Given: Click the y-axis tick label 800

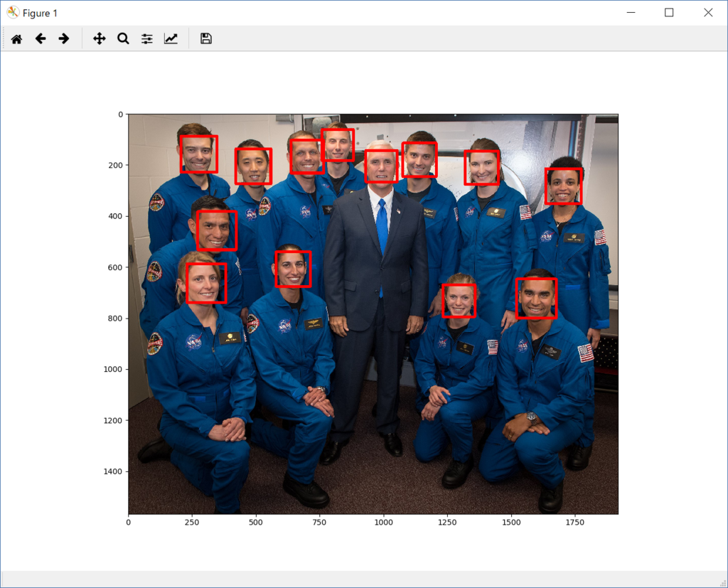Looking at the screenshot, I should pos(116,319).
